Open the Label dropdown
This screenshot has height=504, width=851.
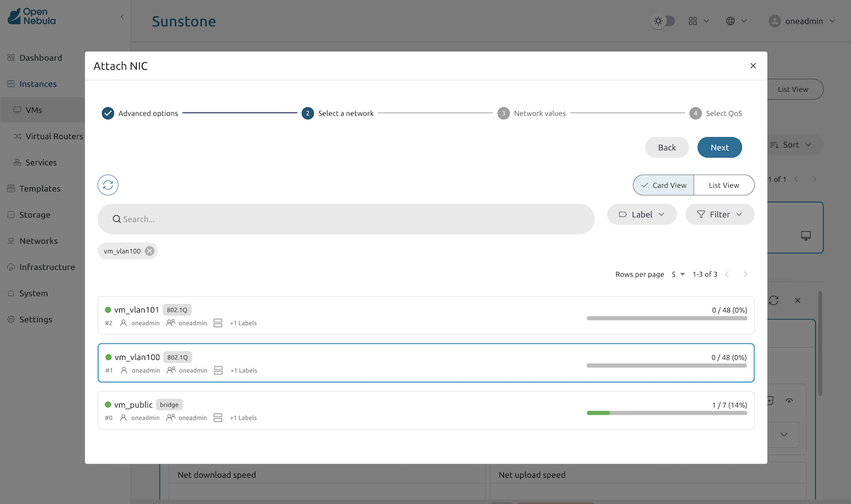click(641, 215)
